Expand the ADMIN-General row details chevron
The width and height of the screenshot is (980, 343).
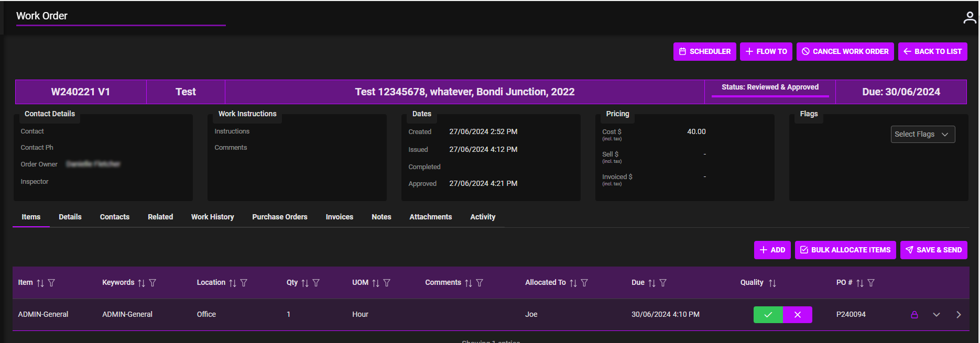[x=937, y=315]
